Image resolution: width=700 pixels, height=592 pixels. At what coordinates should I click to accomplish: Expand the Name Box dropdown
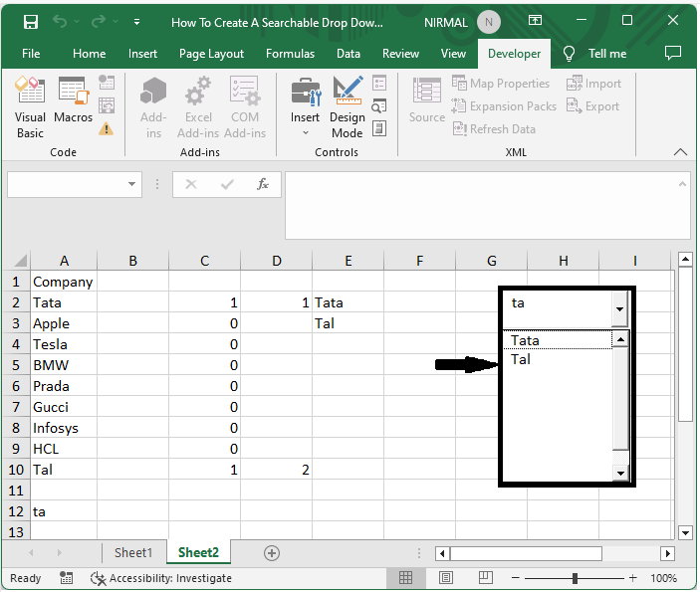point(132,184)
